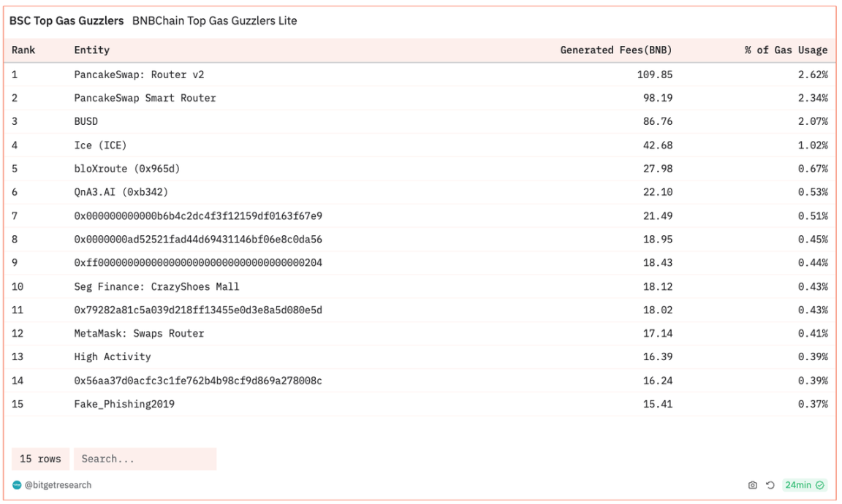Image resolution: width=842 pixels, height=504 pixels.
Task: Open the @bitgetresearch author link
Action: pos(58,485)
